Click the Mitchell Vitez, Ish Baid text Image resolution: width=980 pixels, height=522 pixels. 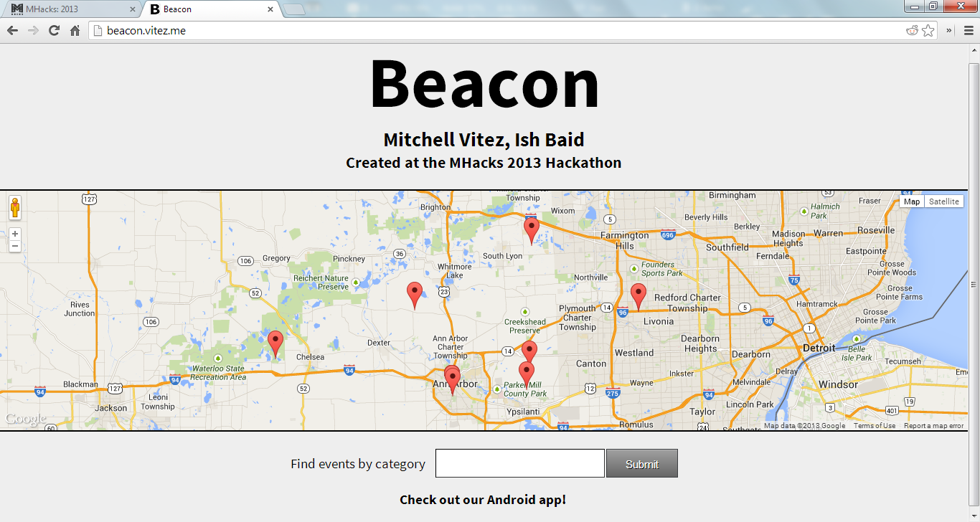pyautogui.click(x=484, y=140)
